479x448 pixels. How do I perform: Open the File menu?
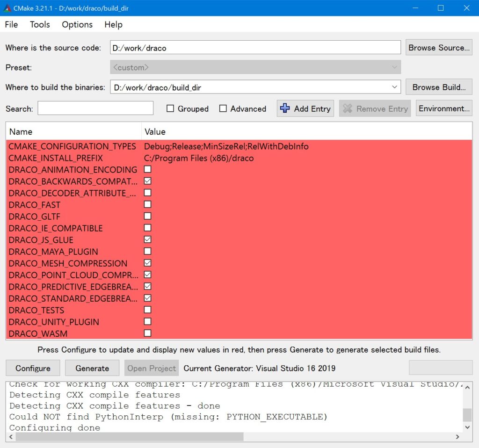11,24
